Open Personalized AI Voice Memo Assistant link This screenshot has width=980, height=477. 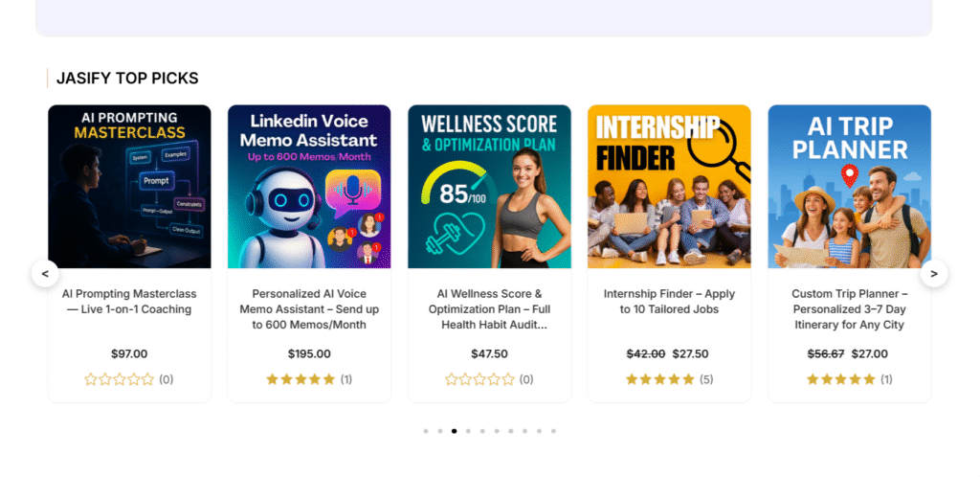point(309,308)
